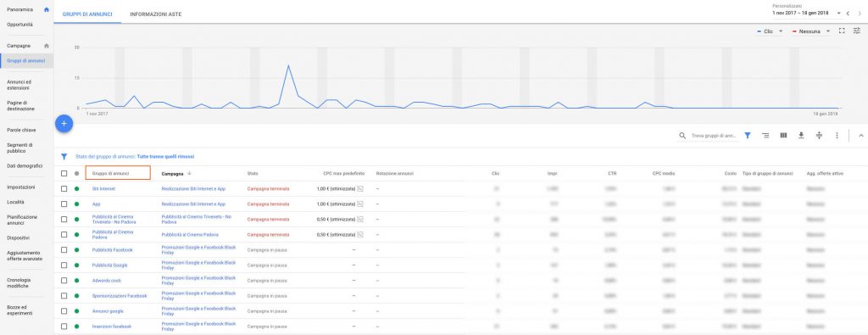Tick checkbox for Annunci google row

tap(64, 310)
